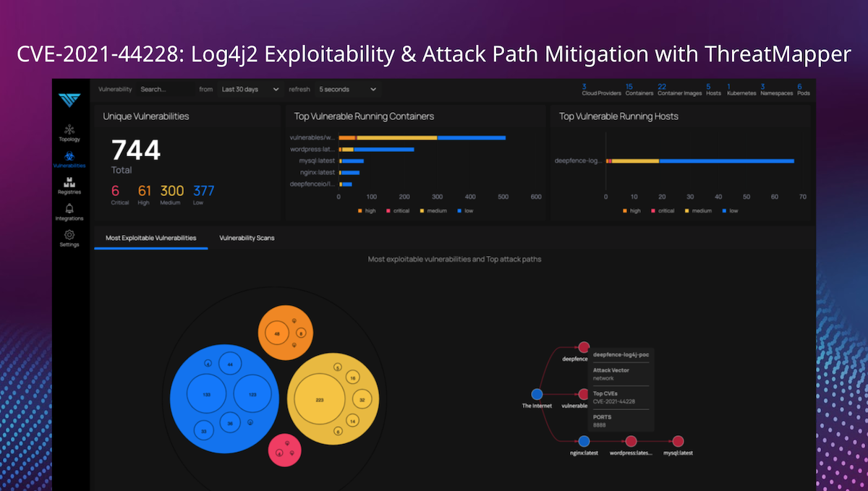This screenshot has width=868, height=491.
Task: Select the Most Exploitable Vulnerabilities tab
Action: [x=150, y=237]
